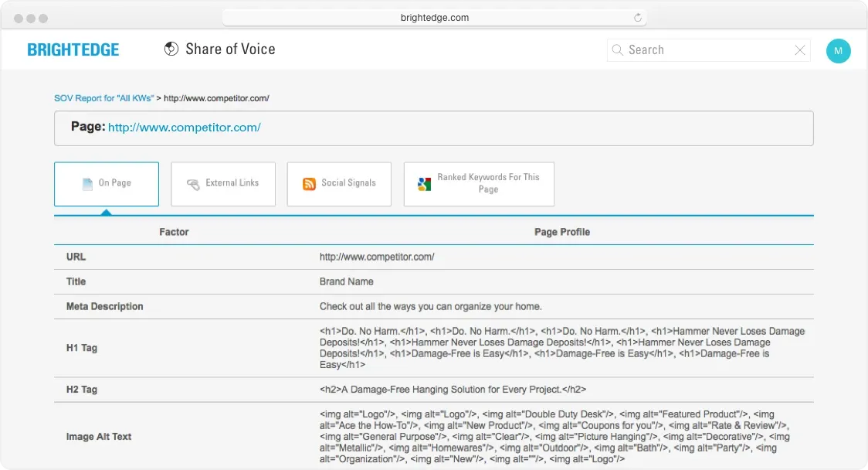Image resolution: width=868 pixels, height=470 pixels.
Task: Click the Share of Voice globe icon
Action: (x=171, y=49)
